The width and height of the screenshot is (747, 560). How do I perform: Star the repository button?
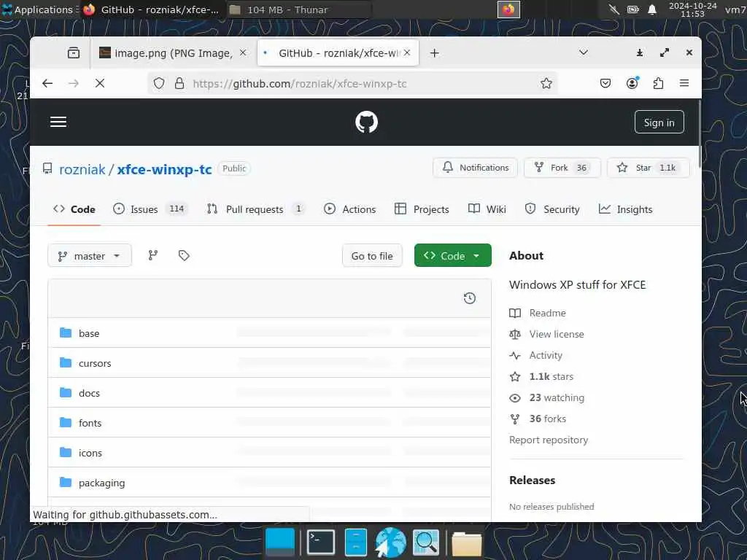649,168
